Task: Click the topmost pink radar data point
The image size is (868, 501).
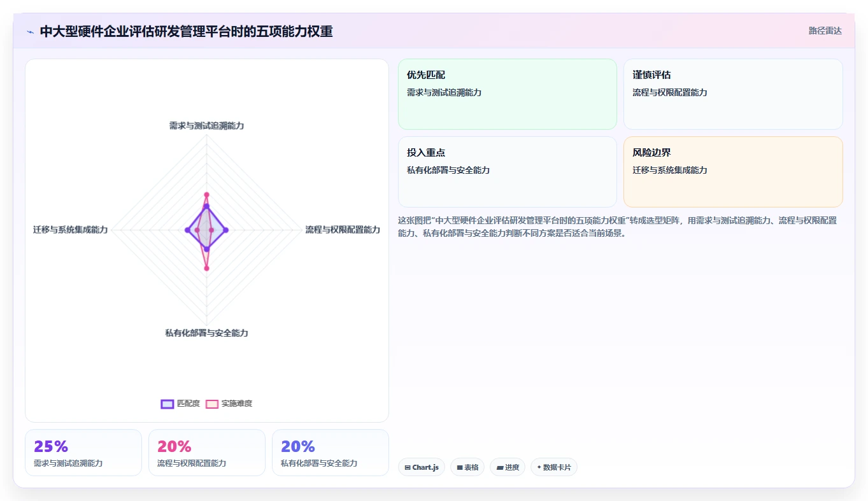Action: tap(206, 195)
